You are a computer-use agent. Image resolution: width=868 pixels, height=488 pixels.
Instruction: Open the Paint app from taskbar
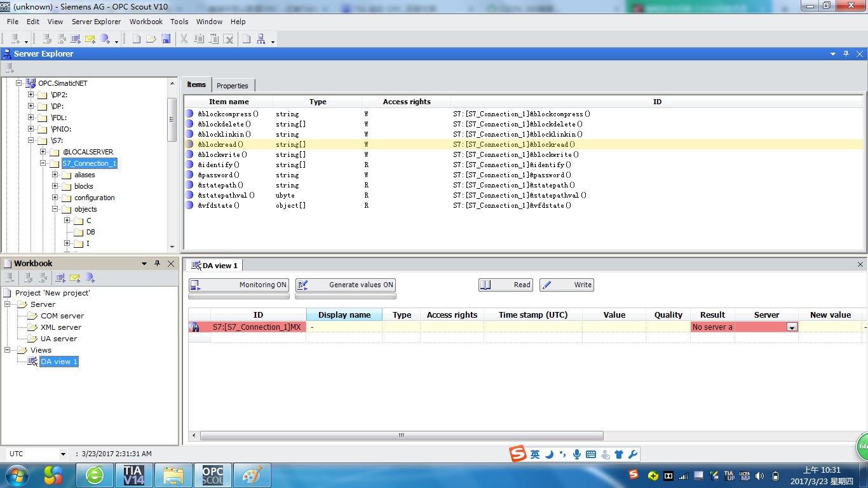(x=252, y=475)
